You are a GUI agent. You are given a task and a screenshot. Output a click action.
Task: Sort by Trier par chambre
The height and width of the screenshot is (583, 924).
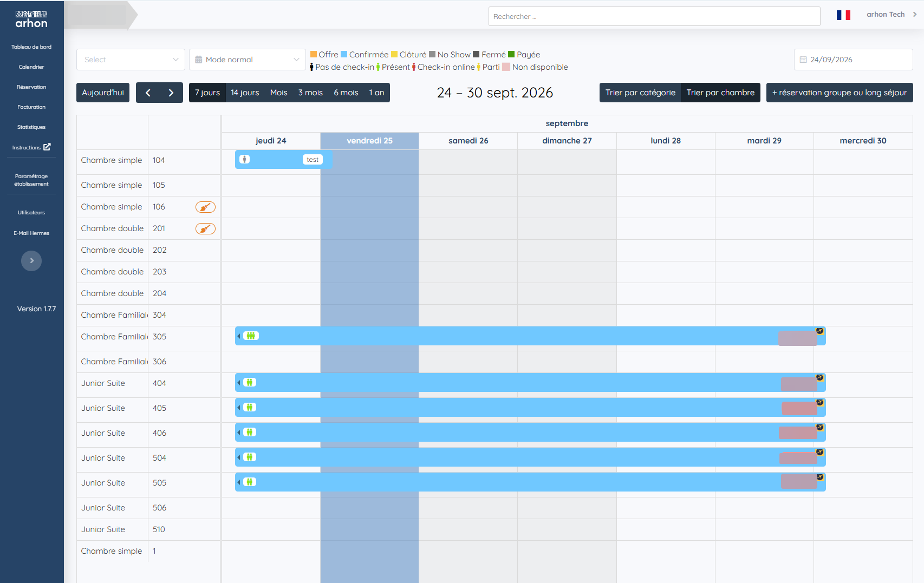click(720, 93)
